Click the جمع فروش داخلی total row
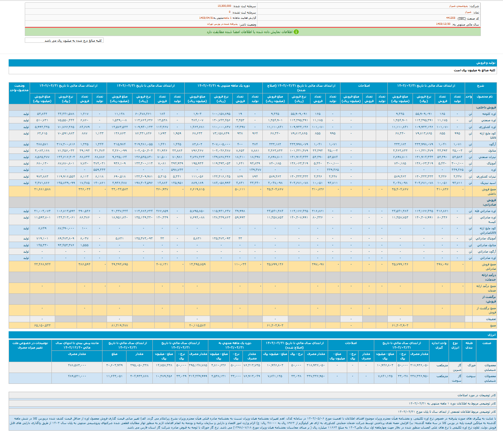This screenshot has height=448, width=503. [488, 191]
